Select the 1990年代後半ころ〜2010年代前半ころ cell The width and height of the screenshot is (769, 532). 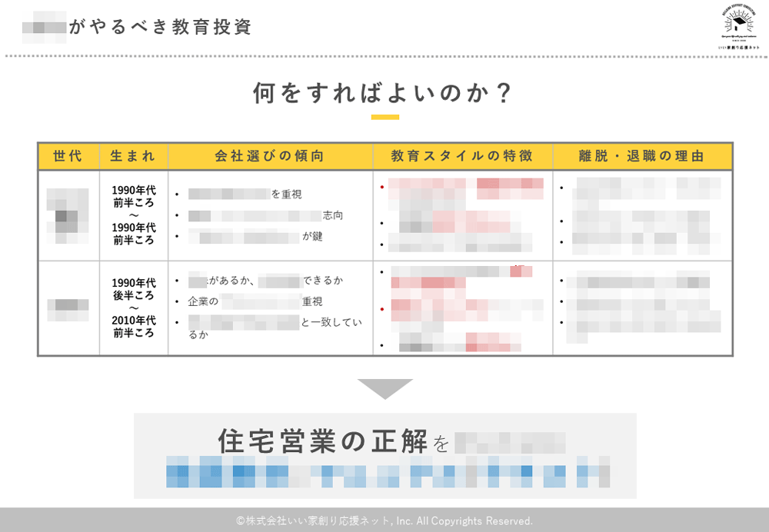click(133, 308)
